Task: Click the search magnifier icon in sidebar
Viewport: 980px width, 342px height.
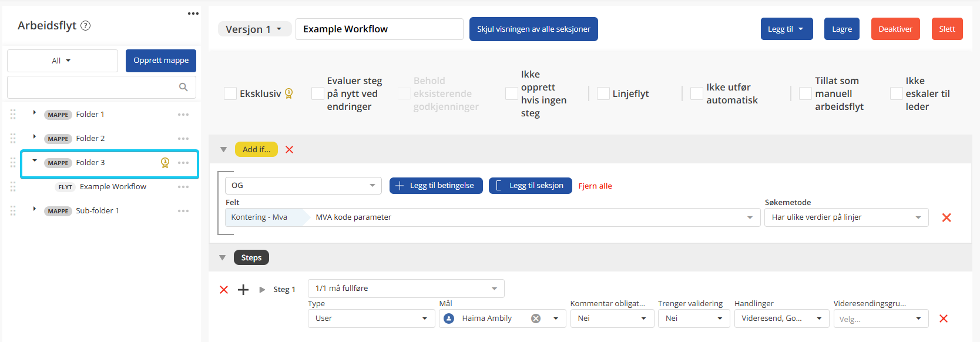Action: pyautogui.click(x=183, y=87)
